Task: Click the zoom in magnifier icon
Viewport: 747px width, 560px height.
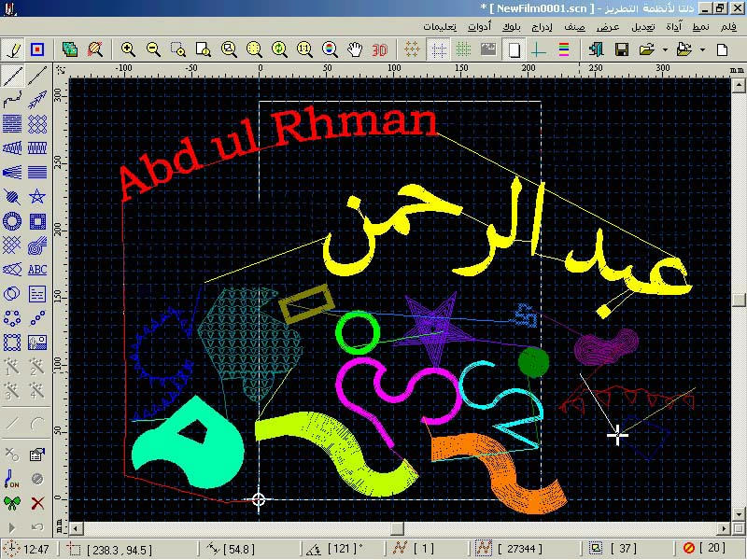Action: 128,49
